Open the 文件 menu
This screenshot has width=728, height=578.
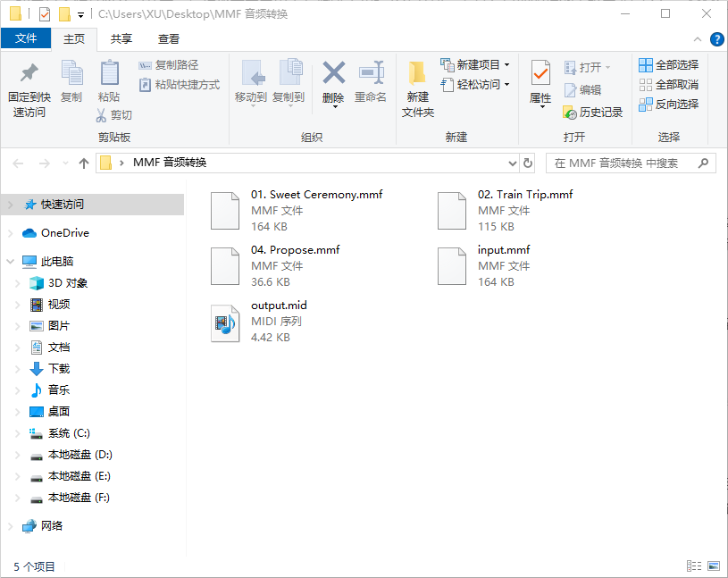[28, 39]
